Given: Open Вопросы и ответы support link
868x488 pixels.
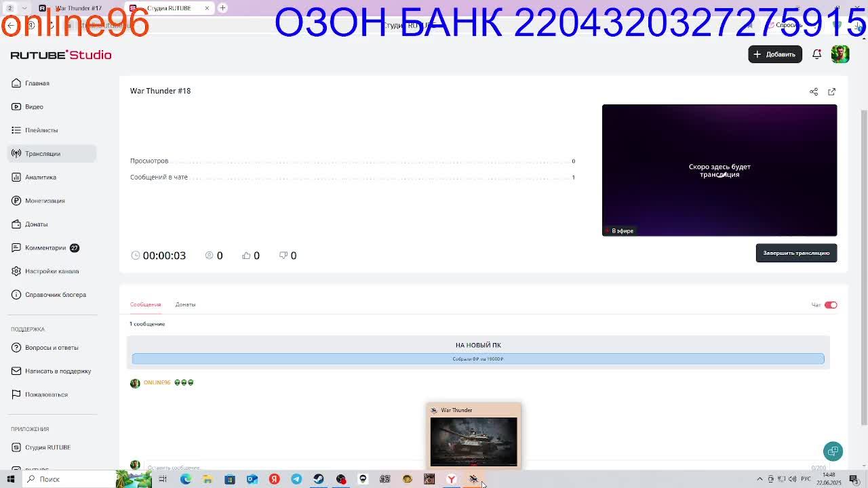Looking at the screenshot, I should pyautogui.click(x=52, y=348).
